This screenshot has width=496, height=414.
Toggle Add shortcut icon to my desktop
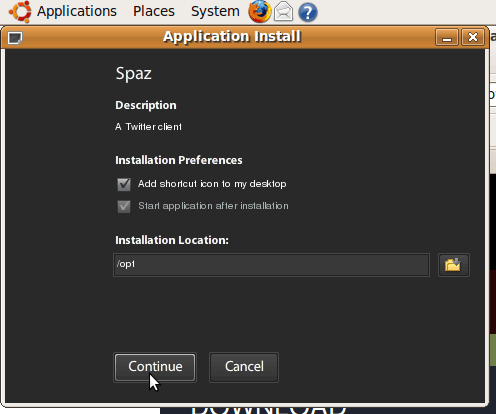pyautogui.click(x=124, y=184)
